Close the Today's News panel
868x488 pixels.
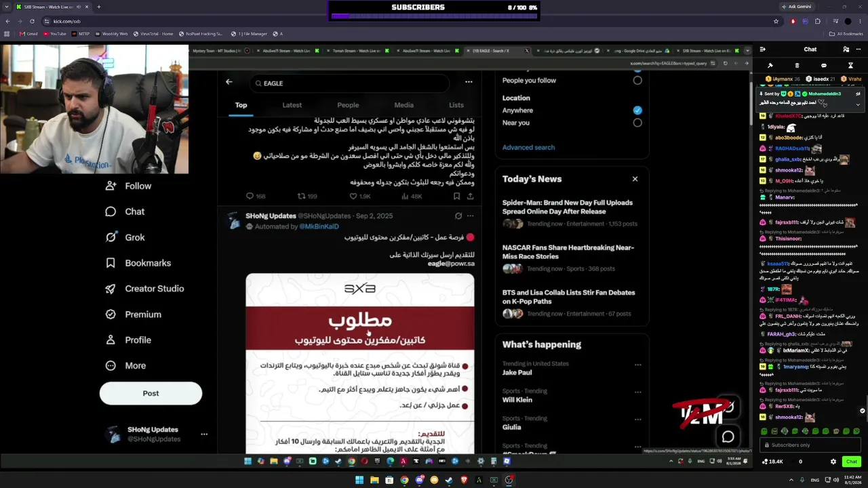tap(635, 179)
